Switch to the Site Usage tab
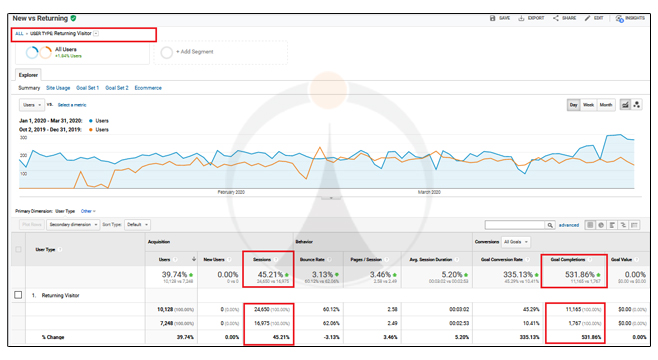Viewport: 658px width, 360px height. click(58, 88)
